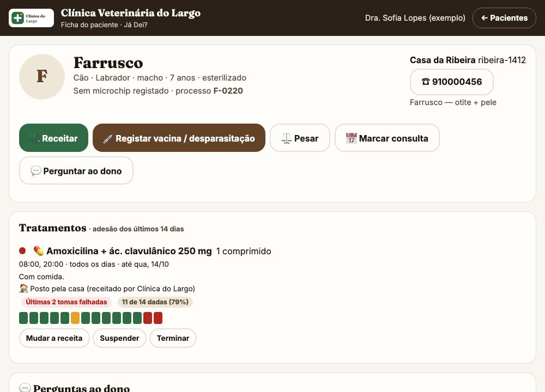
Task: Call owner phone number 910000456
Action: [452, 82]
